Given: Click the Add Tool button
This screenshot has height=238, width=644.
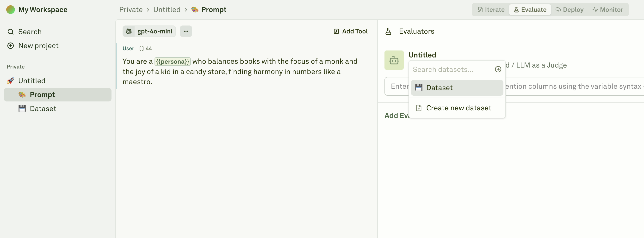Looking at the screenshot, I should click(x=351, y=31).
